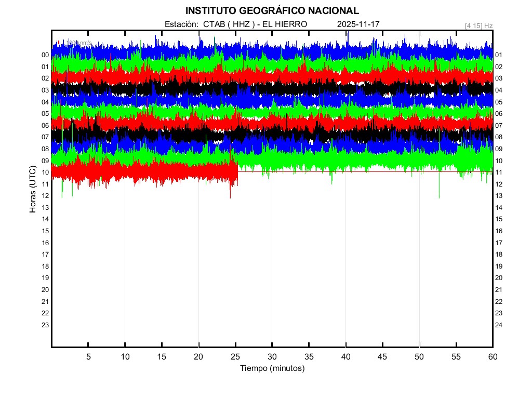This screenshot has height=399, width=532.
Task: Click hour 00 label on left axis
Action: (x=45, y=55)
